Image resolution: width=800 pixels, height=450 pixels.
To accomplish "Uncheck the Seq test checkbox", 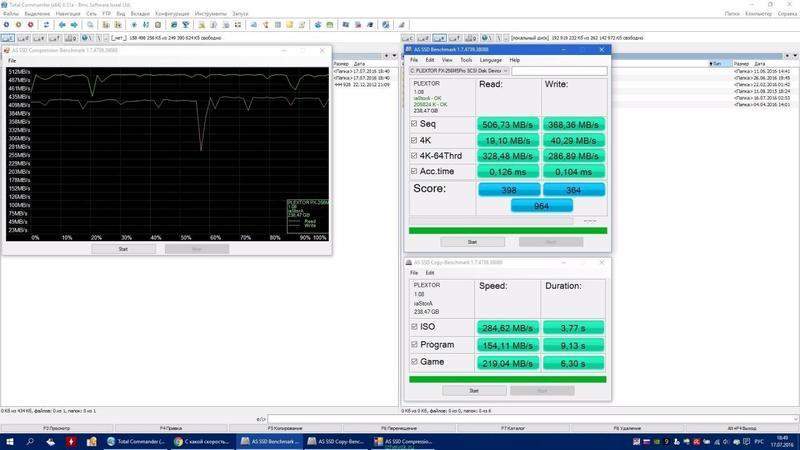I will 415,124.
